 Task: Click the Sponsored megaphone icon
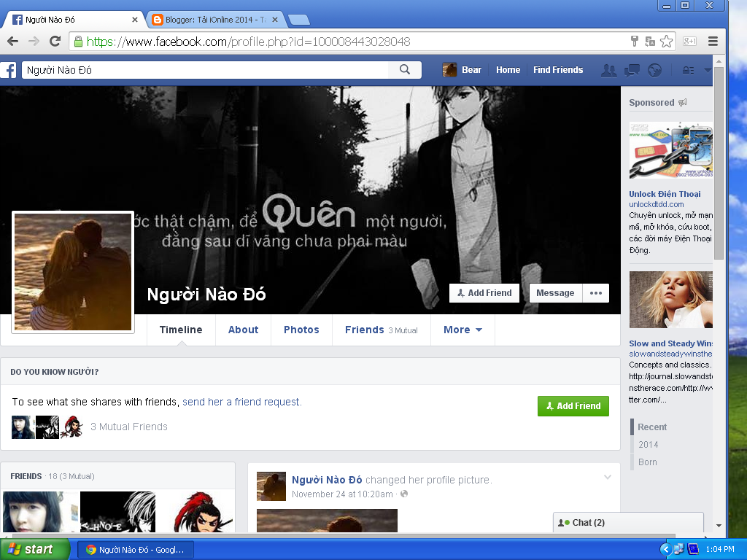point(683,102)
